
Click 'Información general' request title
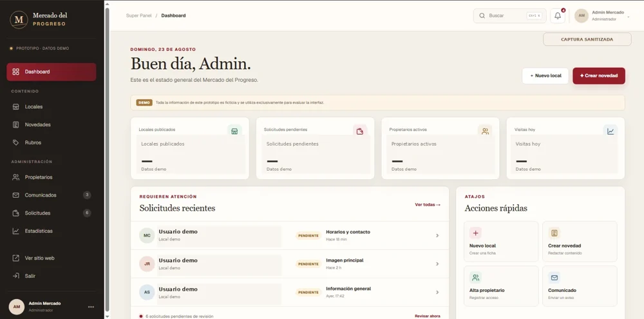(348, 289)
